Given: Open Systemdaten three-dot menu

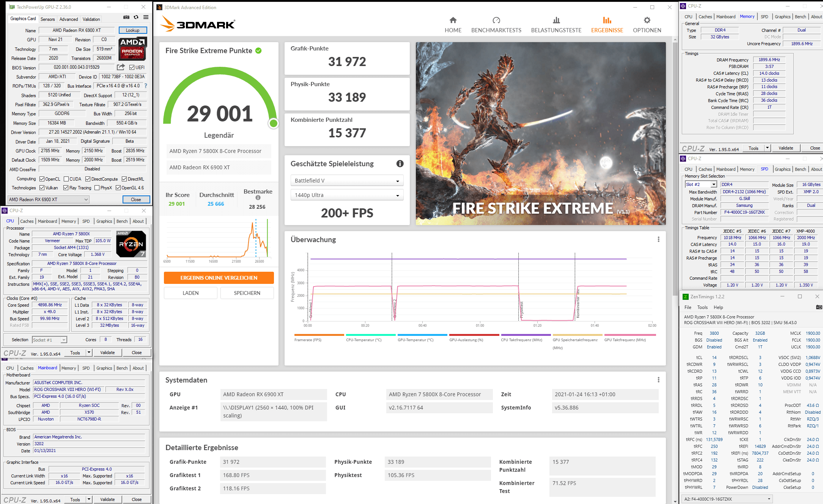Looking at the screenshot, I should coord(658,380).
